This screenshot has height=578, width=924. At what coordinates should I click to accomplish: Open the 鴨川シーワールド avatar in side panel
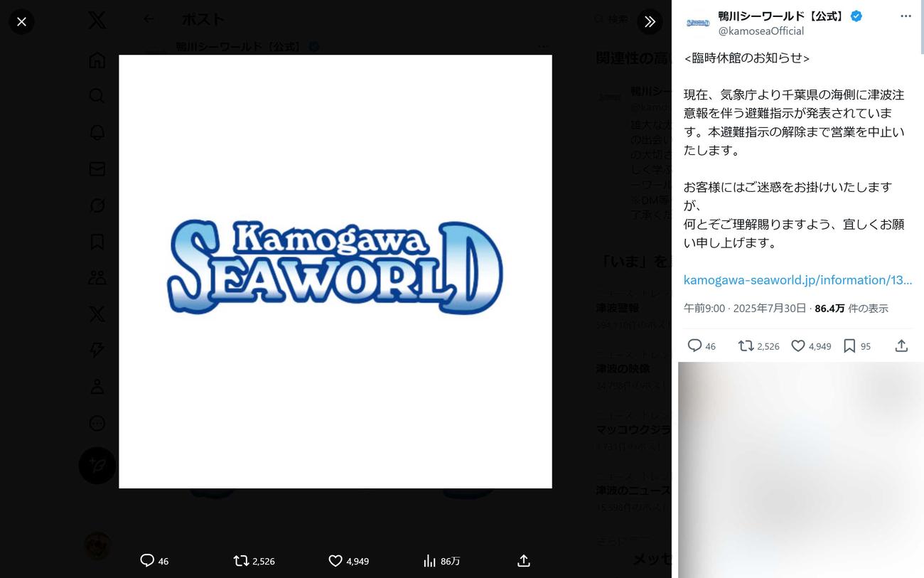coord(698,23)
